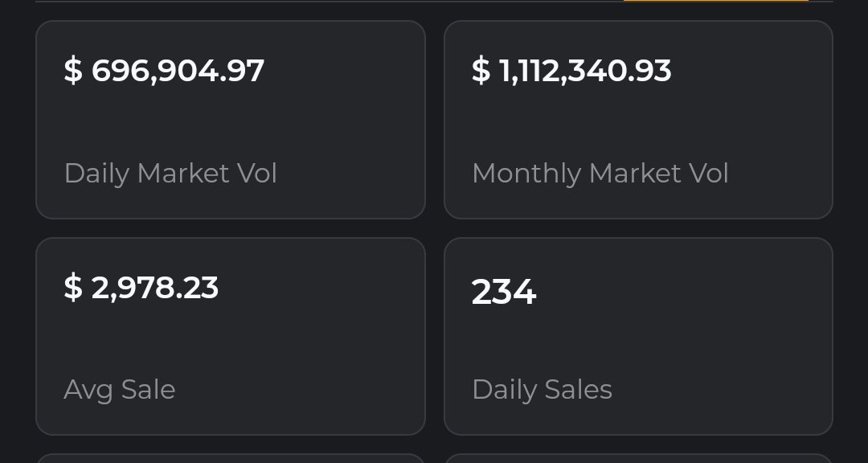The width and height of the screenshot is (868, 463).
Task: Click the Avg Sale label text
Action: 120,391
